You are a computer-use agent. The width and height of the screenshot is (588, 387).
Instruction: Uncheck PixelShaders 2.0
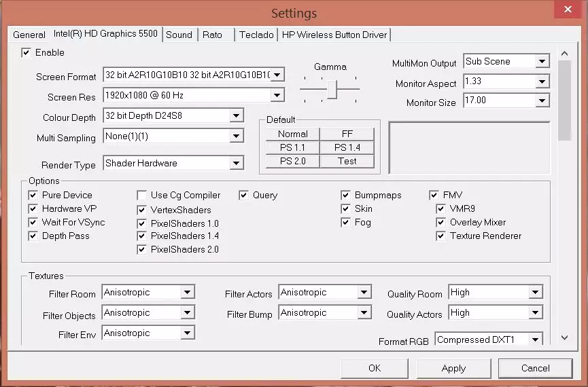point(142,249)
